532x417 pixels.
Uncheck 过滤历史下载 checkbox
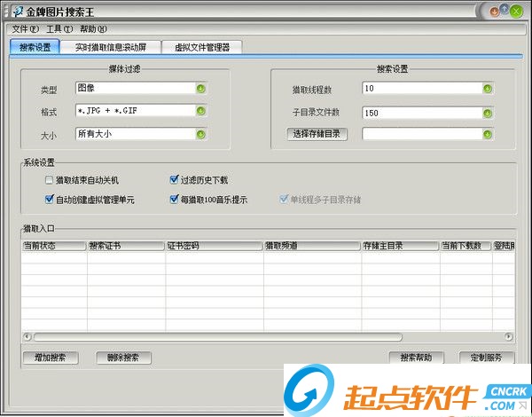(174, 179)
